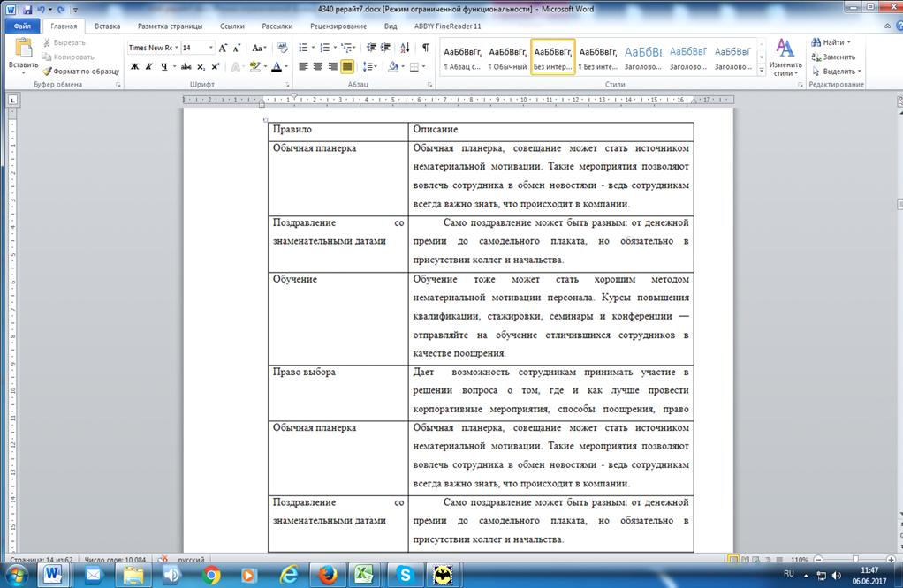
Task: Toggle bold formatting (Ж)
Action: [x=134, y=66]
